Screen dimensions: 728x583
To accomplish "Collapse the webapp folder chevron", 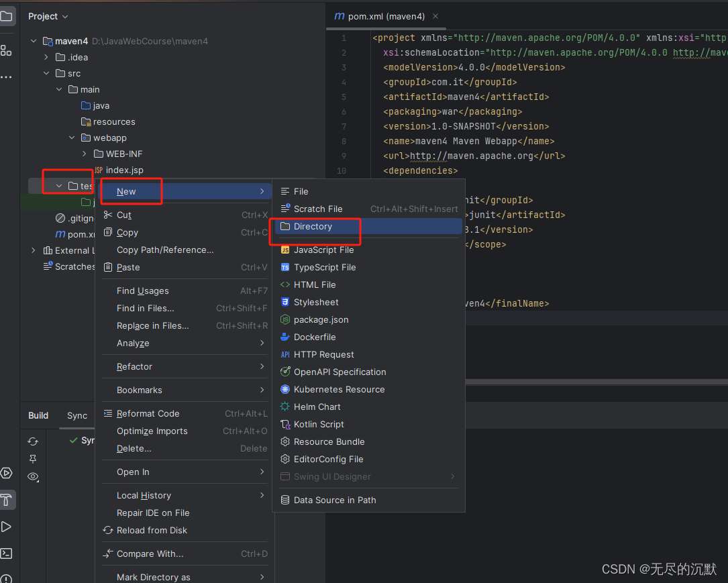I will coord(72,138).
